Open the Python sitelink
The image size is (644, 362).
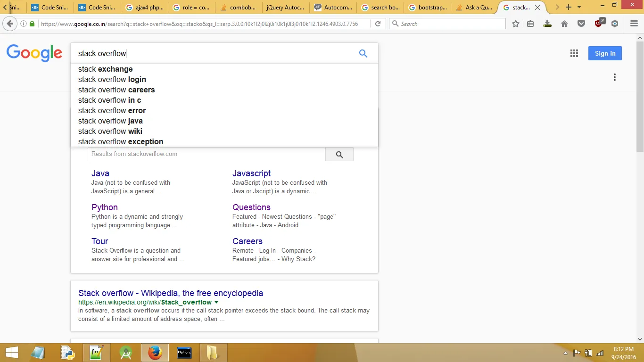tap(105, 207)
